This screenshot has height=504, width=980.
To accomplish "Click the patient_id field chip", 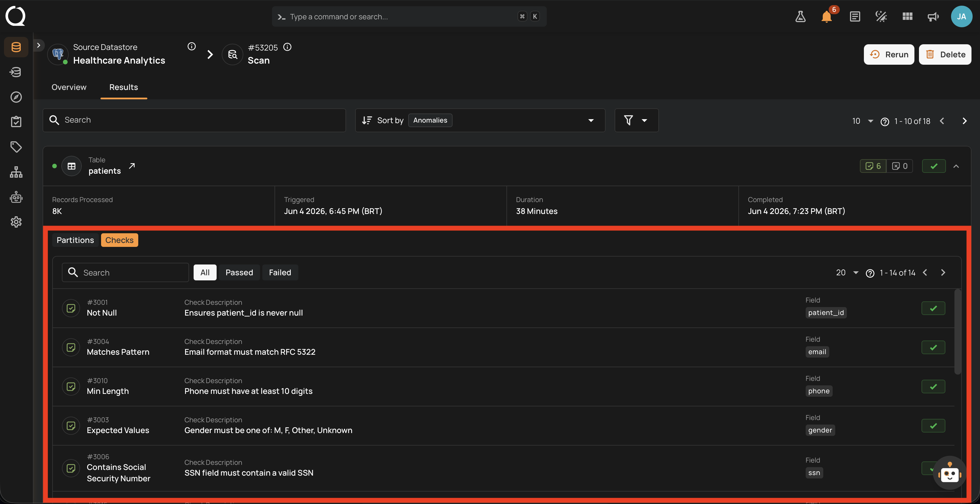I will (x=826, y=313).
